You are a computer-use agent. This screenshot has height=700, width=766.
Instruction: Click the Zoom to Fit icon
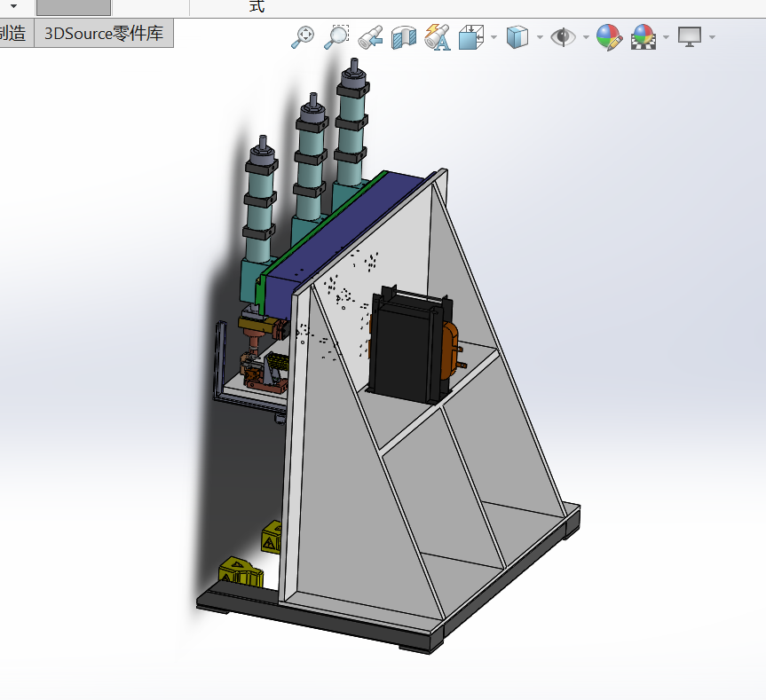(x=303, y=37)
